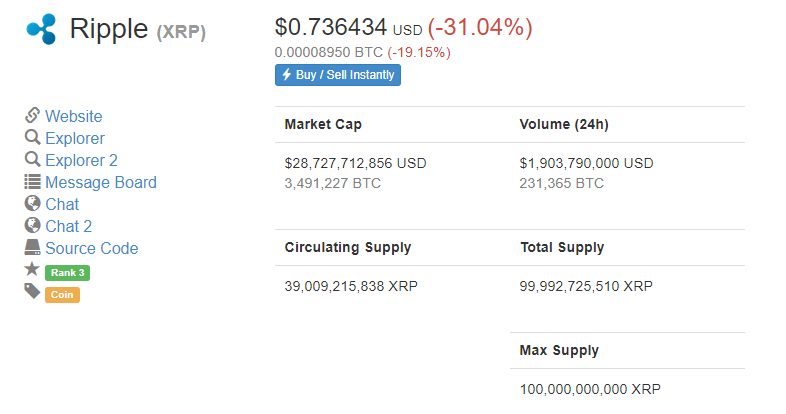
Task: Click the green Rank 3 badge
Action: point(68,273)
